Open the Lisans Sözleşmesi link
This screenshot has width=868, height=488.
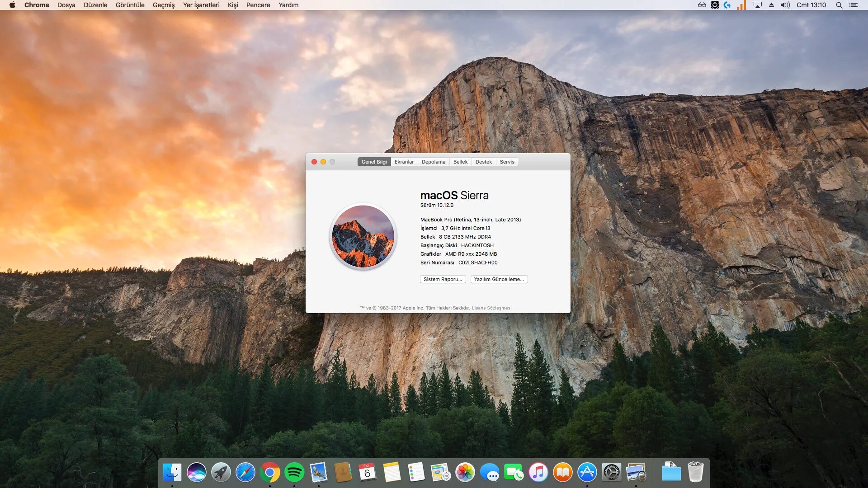491,308
